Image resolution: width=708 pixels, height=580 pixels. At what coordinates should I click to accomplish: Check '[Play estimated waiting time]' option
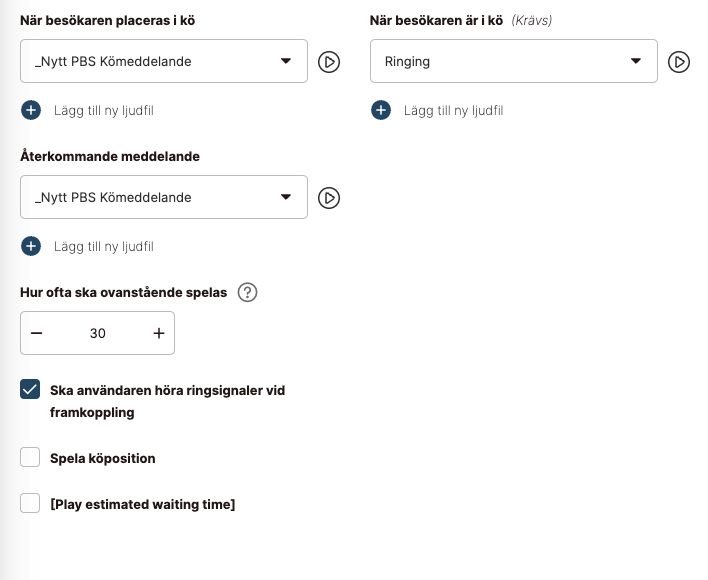coord(30,504)
